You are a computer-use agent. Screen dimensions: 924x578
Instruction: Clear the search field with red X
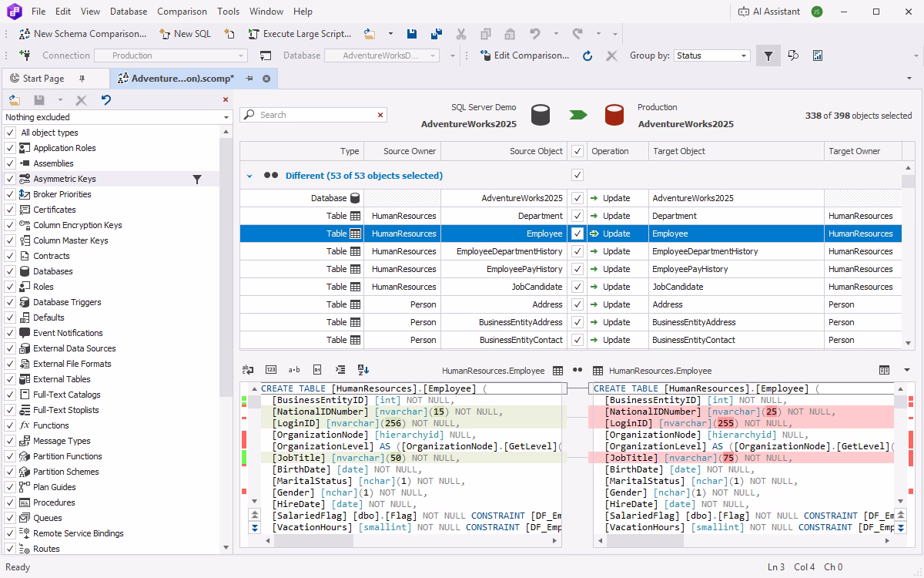coord(380,115)
